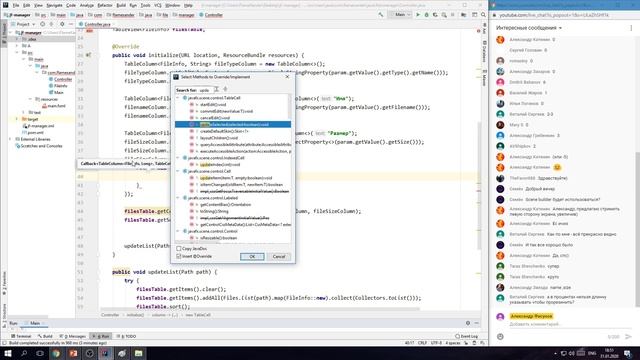Open YouTube chat three-dot options menu
This screenshot has width=640, height=360.
(631, 28)
